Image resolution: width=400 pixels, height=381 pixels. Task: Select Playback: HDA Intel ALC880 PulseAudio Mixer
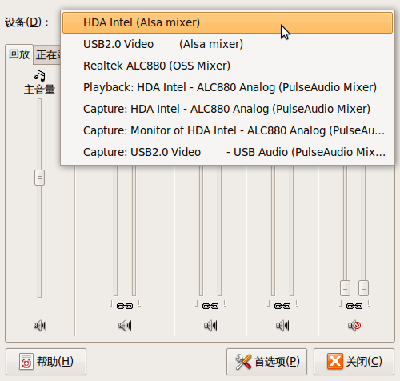point(227,87)
